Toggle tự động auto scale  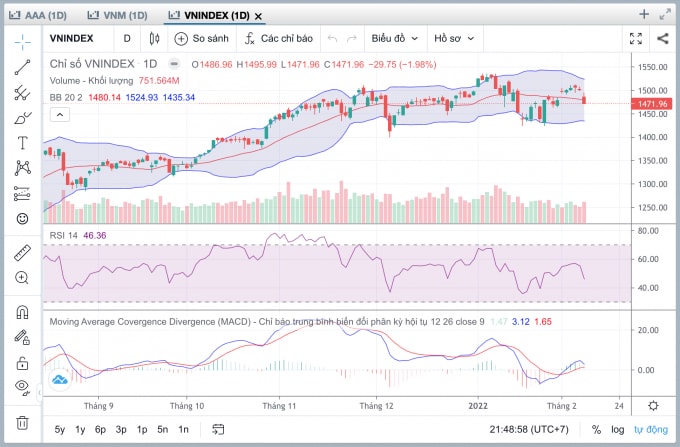[651, 430]
